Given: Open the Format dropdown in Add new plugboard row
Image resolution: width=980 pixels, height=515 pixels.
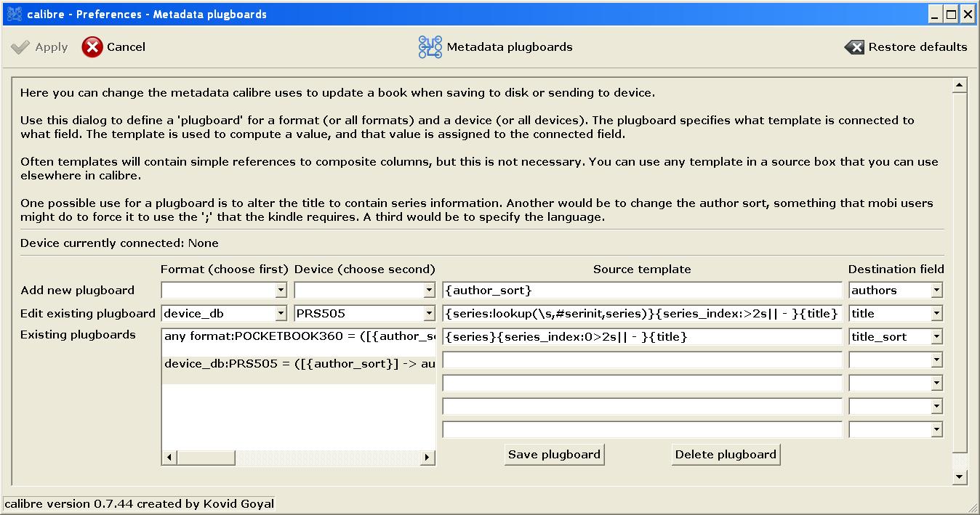Looking at the screenshot, I should click(x=281, y=291).
